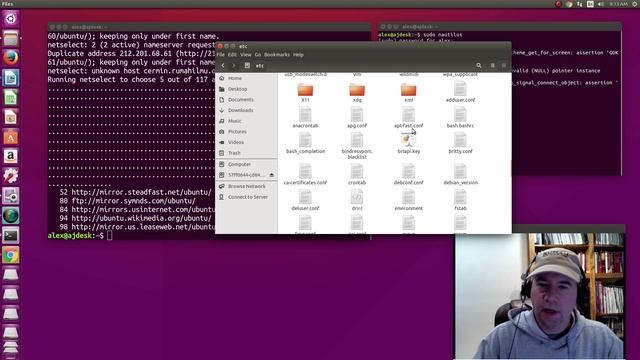Open System Settings from the launcher

click(11, 176)
